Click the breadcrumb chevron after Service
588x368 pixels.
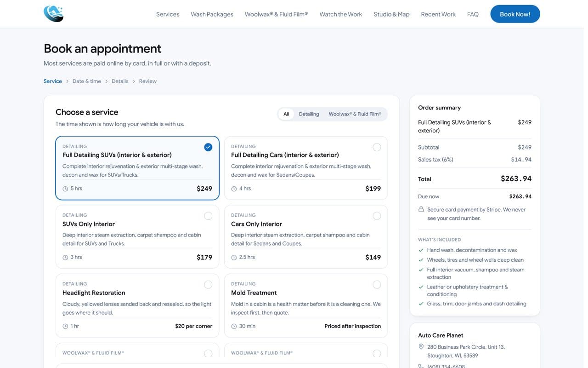coord(67,81)
